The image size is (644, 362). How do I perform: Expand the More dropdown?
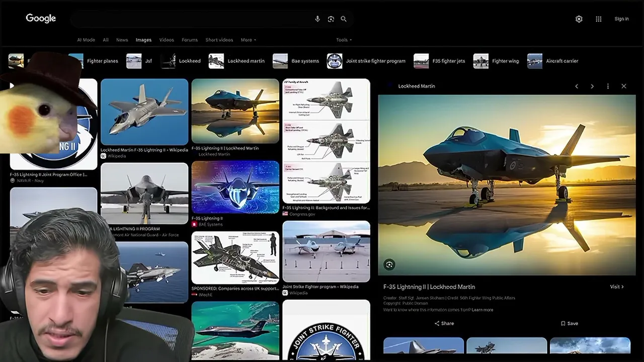click(x=248, y=40)
